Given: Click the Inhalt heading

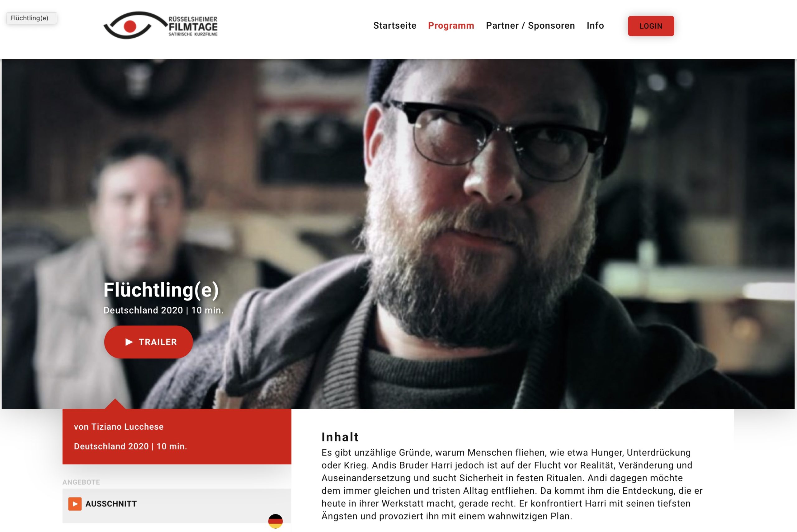Looking at the screenshot, I should [x=340, y=437].
